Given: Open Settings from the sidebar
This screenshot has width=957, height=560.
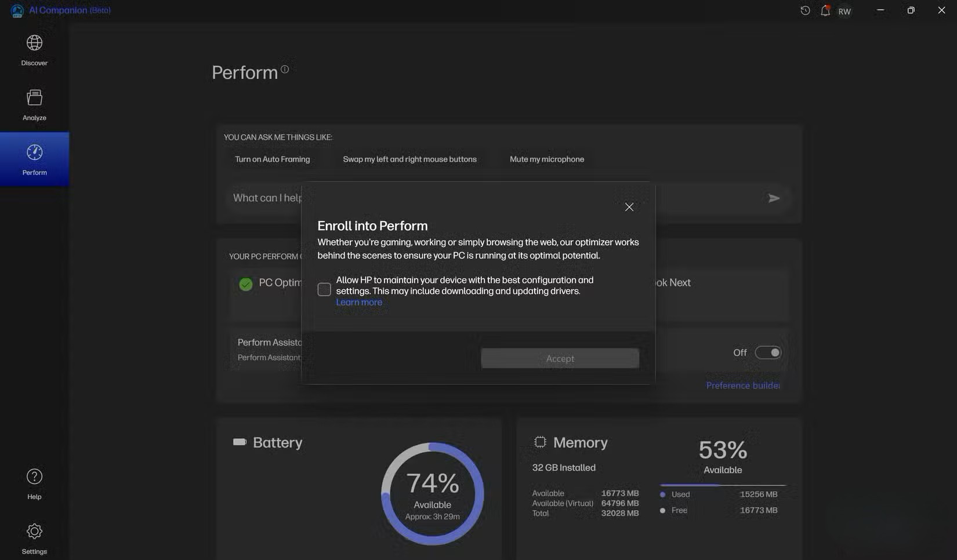Looking at the screenshot, I should 34,539.
